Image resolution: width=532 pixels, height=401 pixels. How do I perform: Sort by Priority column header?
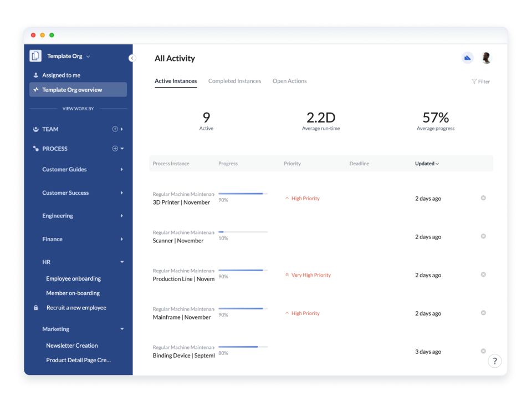(293, 164)
